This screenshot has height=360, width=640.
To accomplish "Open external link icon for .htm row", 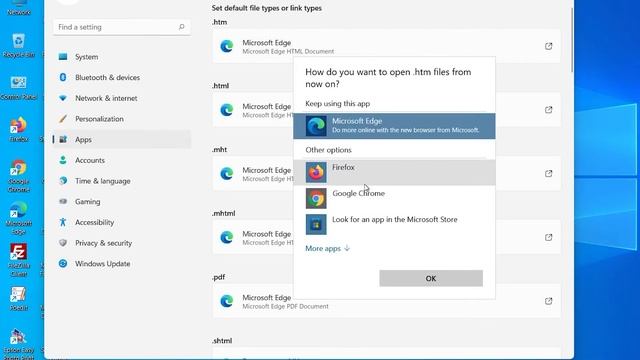I will (x=549, y=46).
